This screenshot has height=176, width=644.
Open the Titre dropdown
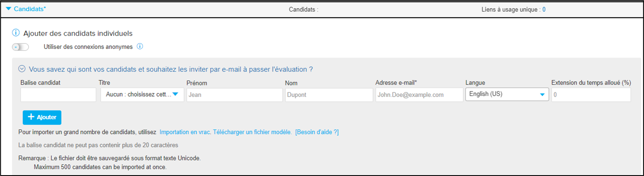click(x=142, y=94)
